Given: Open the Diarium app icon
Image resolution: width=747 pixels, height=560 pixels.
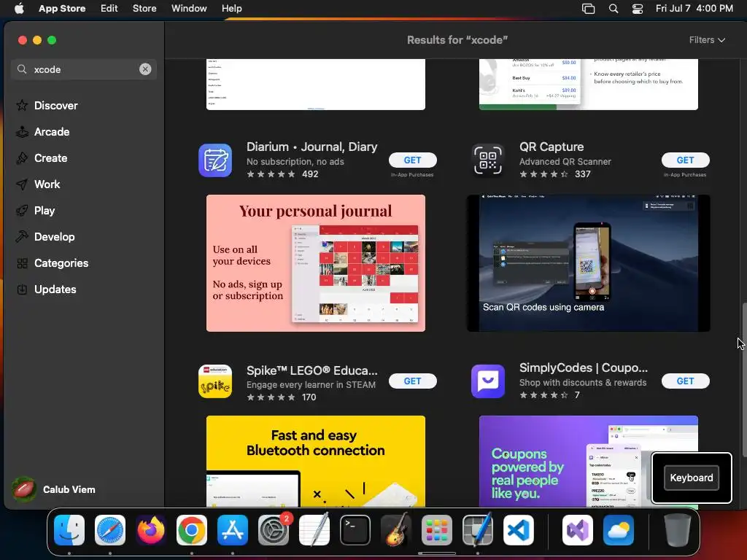Looking at the screenshot, I should tap(215, 160).
